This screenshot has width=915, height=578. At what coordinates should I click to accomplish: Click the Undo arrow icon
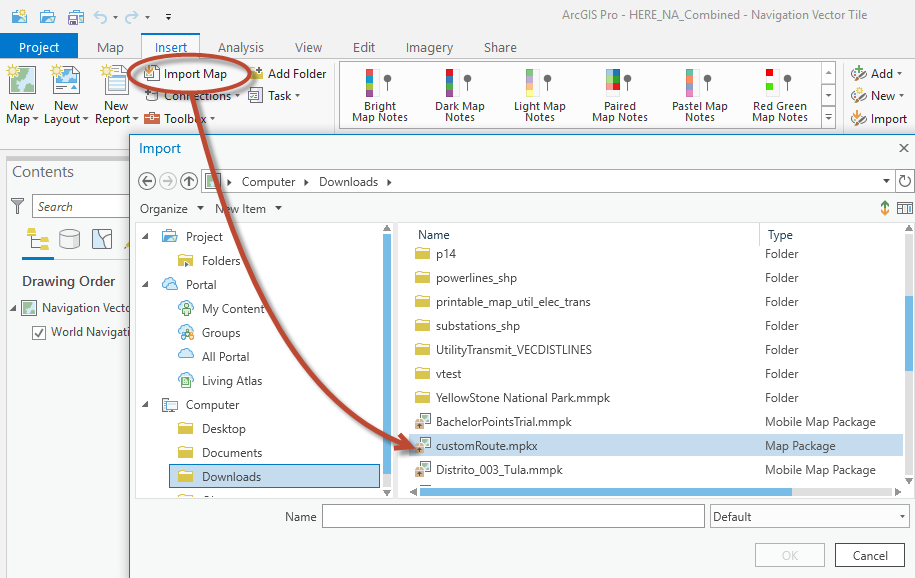click(x=101, y=17)
